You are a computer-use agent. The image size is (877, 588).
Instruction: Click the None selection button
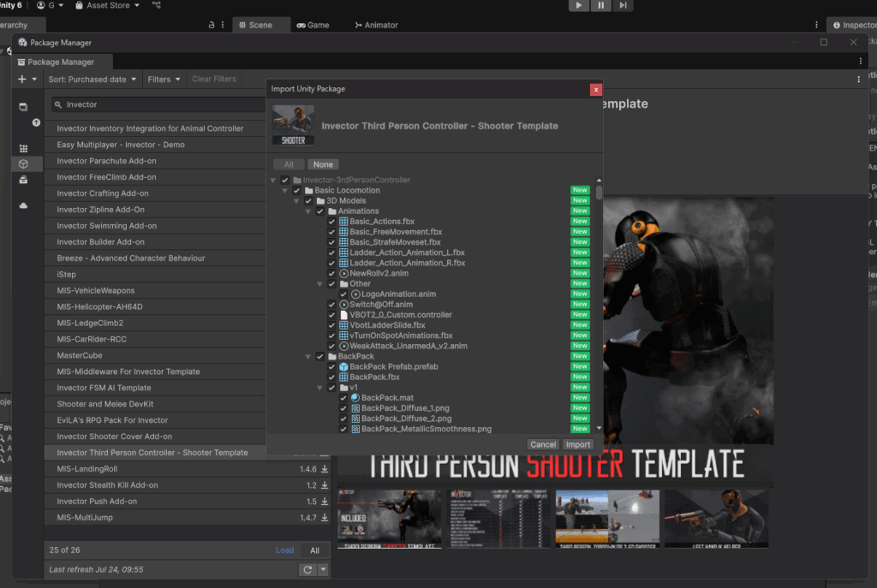pyautogui.click(x=323, y=164)
